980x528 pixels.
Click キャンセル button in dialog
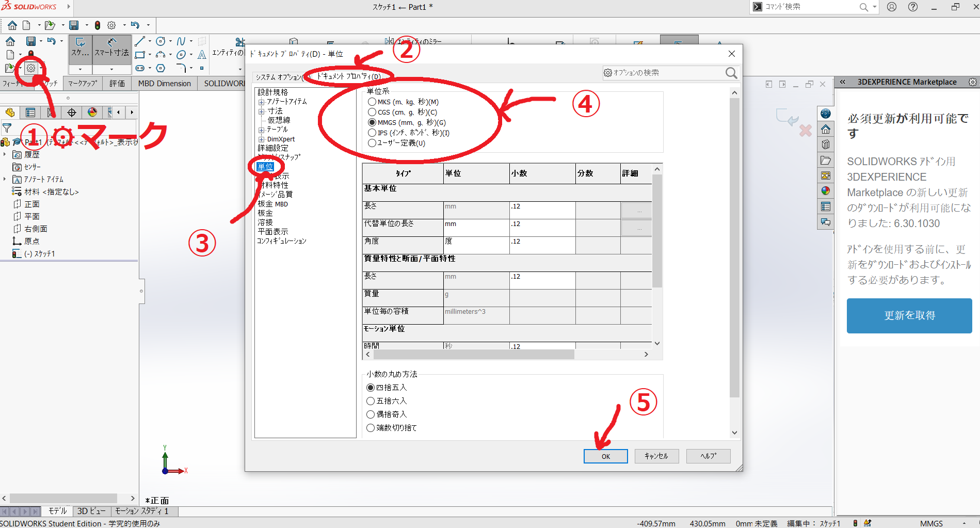pyautogui.click(x=656, y=456)
